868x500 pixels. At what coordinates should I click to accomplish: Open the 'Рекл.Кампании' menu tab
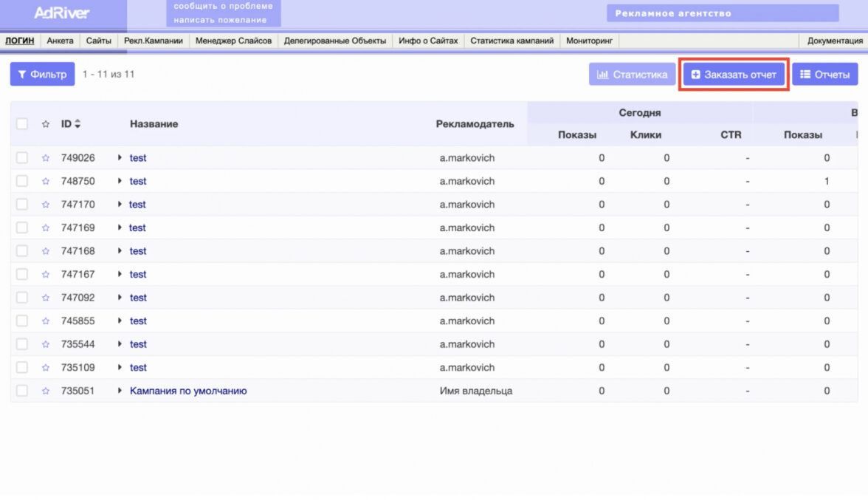154,41
